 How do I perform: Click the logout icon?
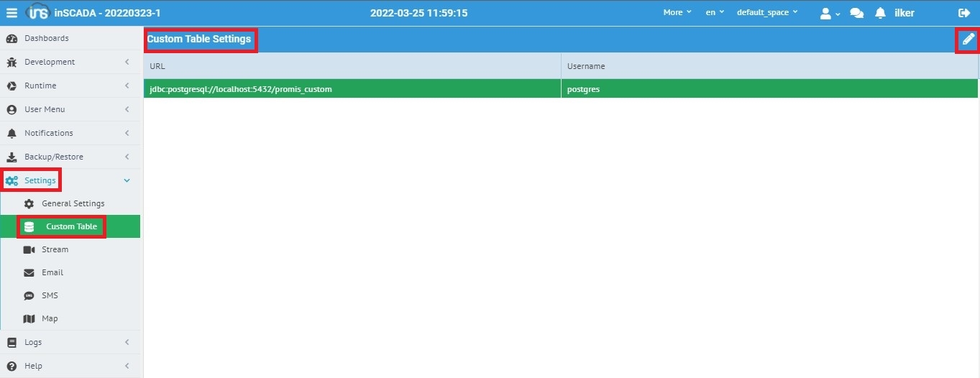click(x=964, y=13)
